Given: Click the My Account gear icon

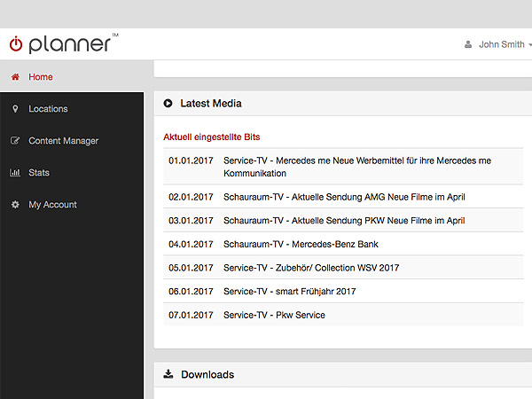Looking at the screenshot, I should pos(15,204).
